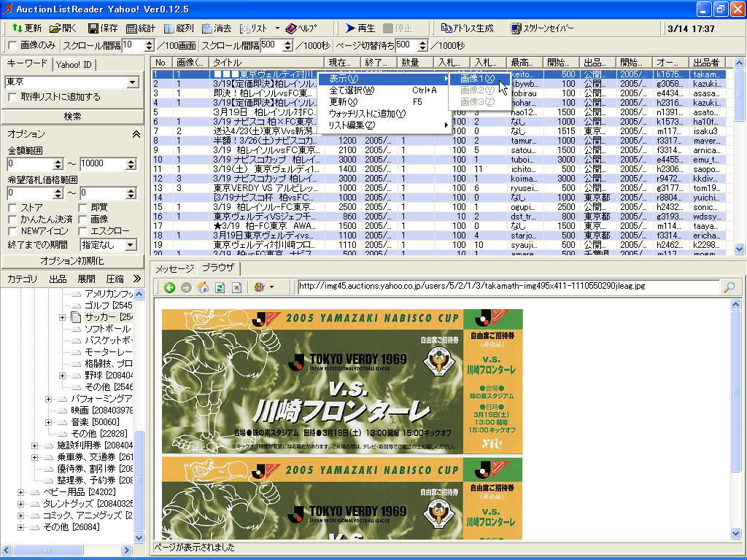Click the 検索 search button

[72, 117]
